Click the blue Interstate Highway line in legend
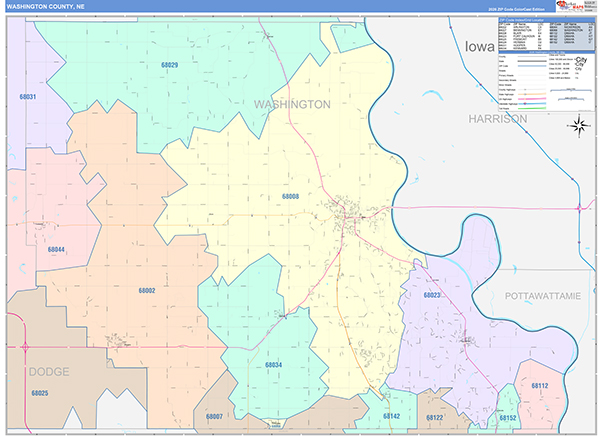This screenshot has height=436, width=600. (x=532, y=103)
